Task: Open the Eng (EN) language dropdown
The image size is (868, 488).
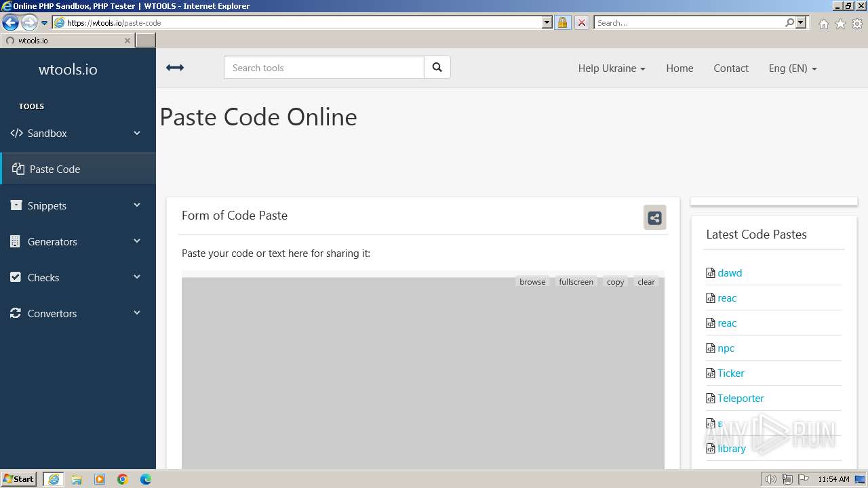Action: coord(793,68)
